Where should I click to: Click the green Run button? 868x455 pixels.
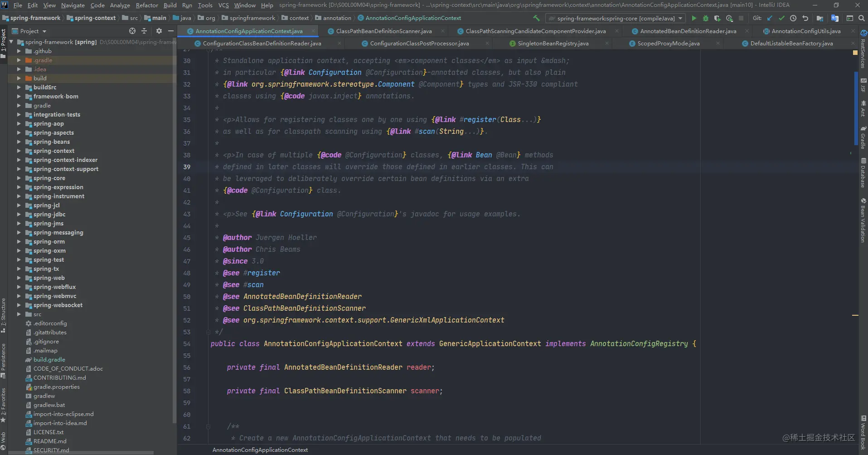coord(693,18)
